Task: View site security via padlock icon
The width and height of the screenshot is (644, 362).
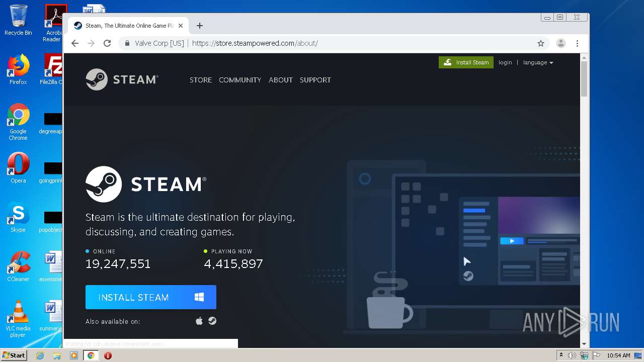Action: coord(127,43)
